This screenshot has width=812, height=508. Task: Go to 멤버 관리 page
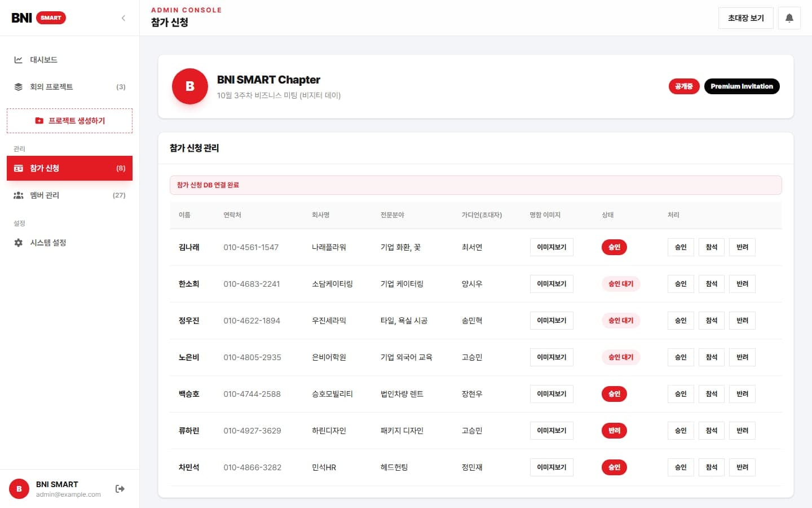70,195
